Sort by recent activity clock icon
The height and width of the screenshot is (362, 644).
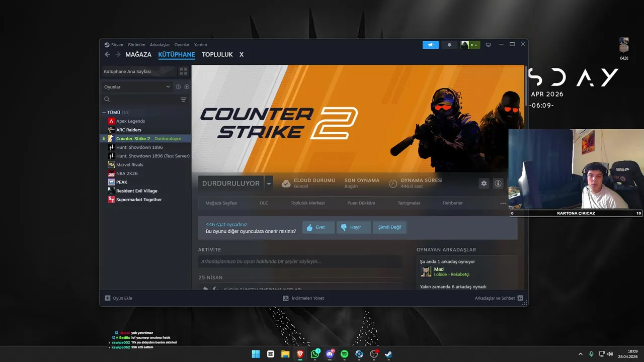(x=178, y=87)
